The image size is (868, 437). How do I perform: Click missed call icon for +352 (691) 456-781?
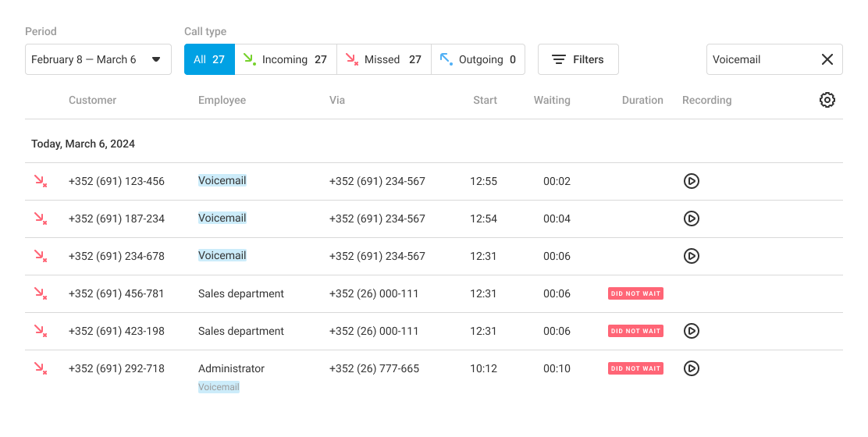tap(40, 293)
